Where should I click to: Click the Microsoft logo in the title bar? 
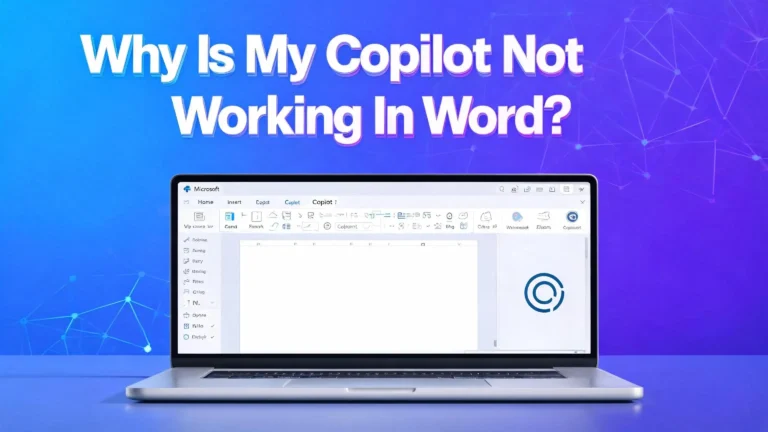[187, 189]
